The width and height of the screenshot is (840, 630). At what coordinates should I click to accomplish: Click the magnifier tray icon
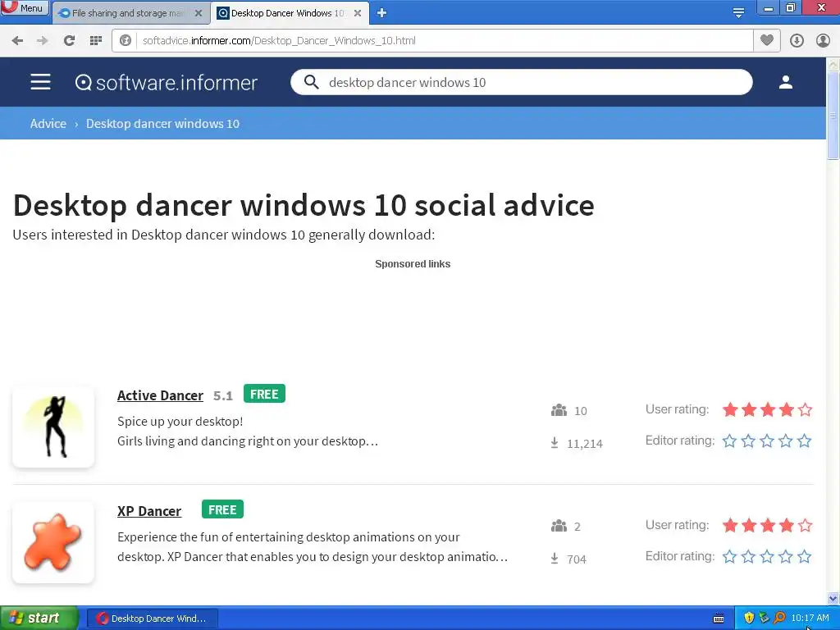coord(779,619)
